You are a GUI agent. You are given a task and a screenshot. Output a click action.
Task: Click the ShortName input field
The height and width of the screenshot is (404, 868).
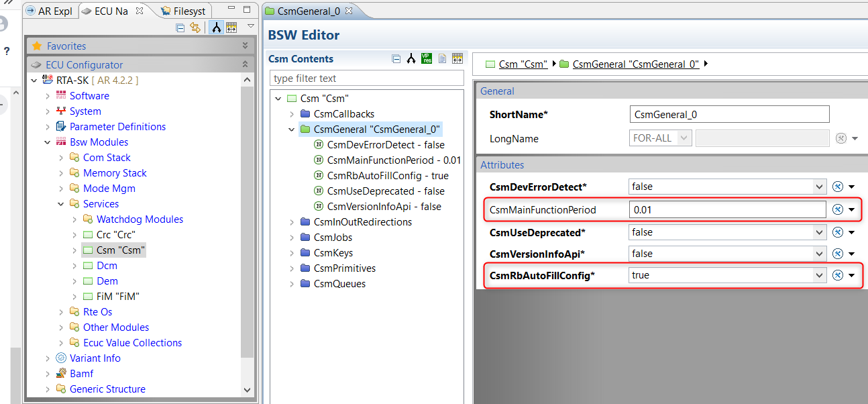(730, 114)
